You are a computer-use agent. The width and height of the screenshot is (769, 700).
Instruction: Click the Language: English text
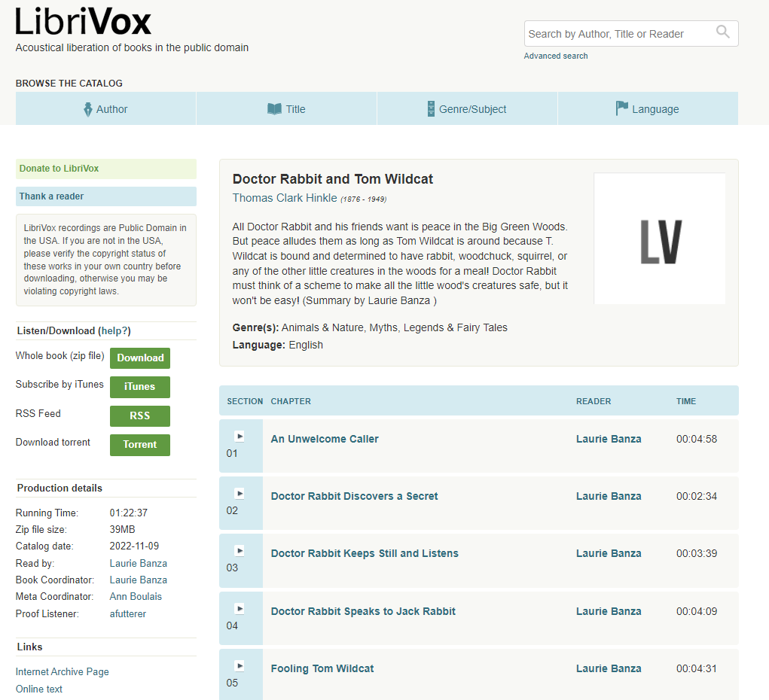278,345
